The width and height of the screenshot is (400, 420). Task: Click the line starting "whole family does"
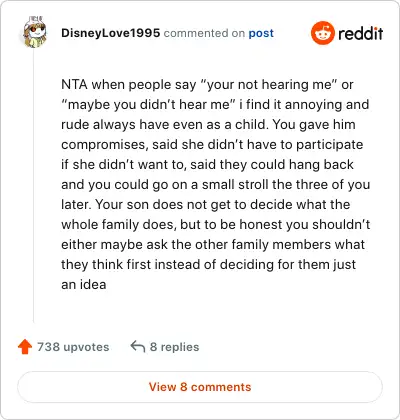click(216, 224)
